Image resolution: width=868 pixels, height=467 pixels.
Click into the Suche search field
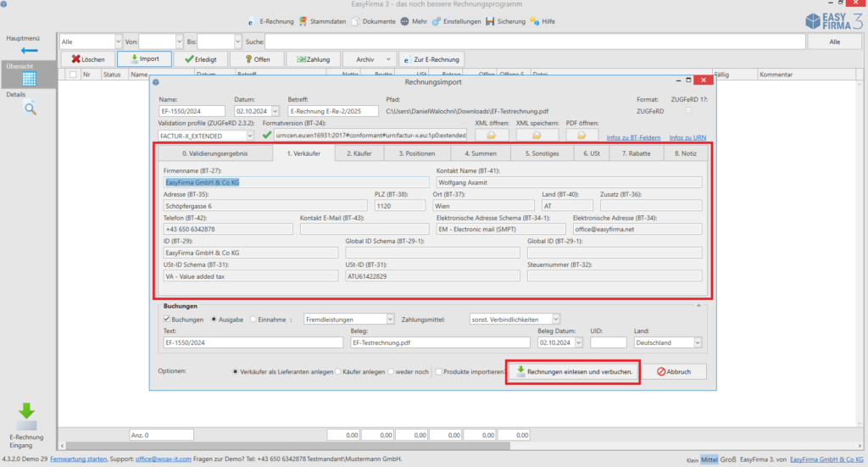point(535,42)
